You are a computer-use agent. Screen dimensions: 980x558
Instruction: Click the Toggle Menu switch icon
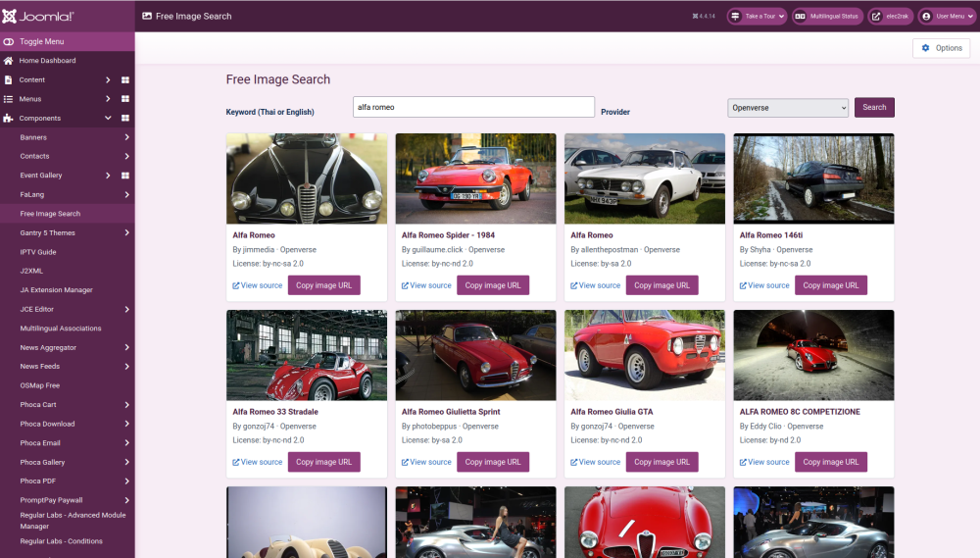coord(8,41)
